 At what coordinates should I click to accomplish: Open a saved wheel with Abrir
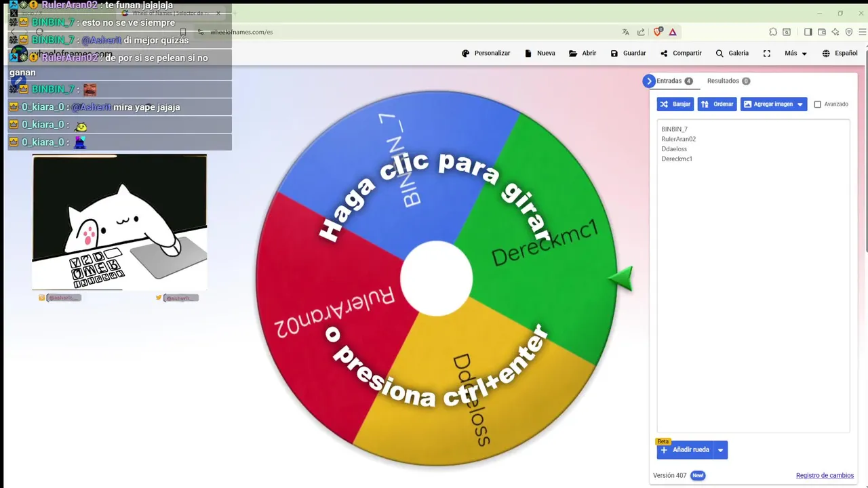pos(583,53)
